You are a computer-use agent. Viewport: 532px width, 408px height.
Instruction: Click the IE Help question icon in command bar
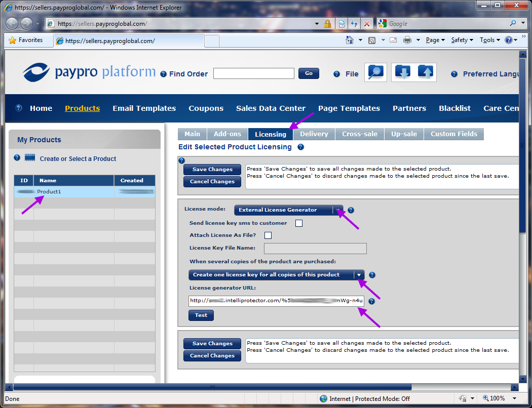(x=508, y=40)
